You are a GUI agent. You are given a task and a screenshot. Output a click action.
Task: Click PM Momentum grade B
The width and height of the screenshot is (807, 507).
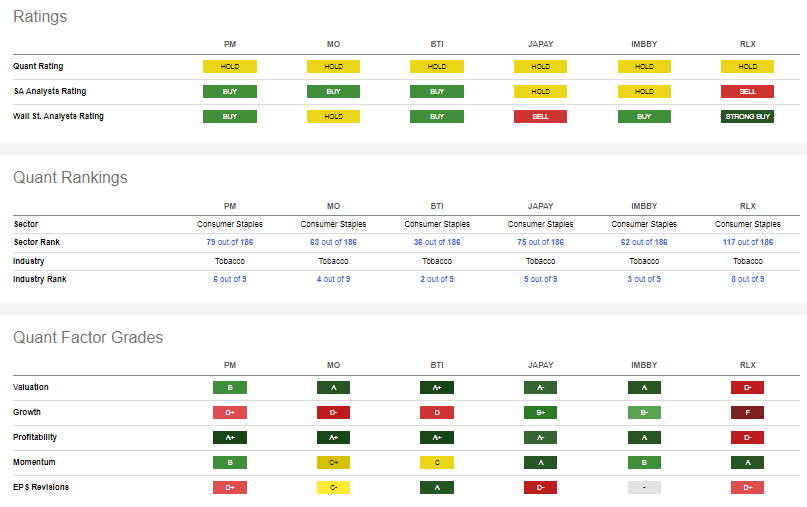click(x=230, y=462)
